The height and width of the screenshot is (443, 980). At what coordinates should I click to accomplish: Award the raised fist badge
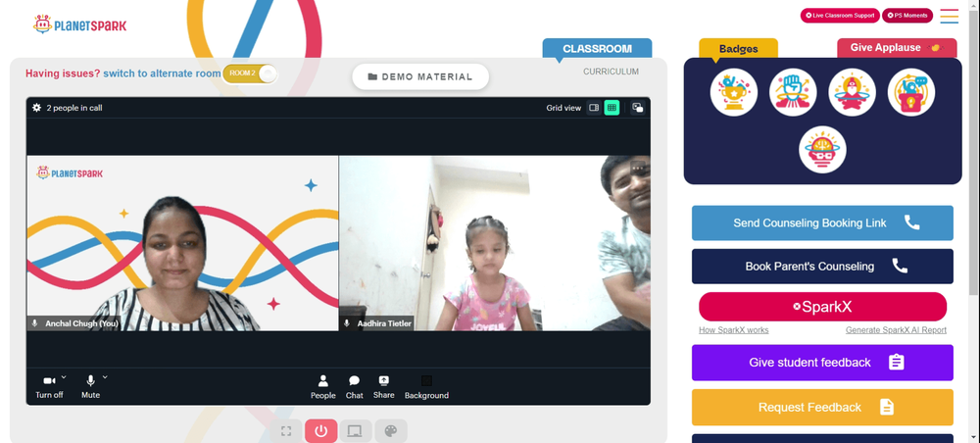tap(793, 92)
